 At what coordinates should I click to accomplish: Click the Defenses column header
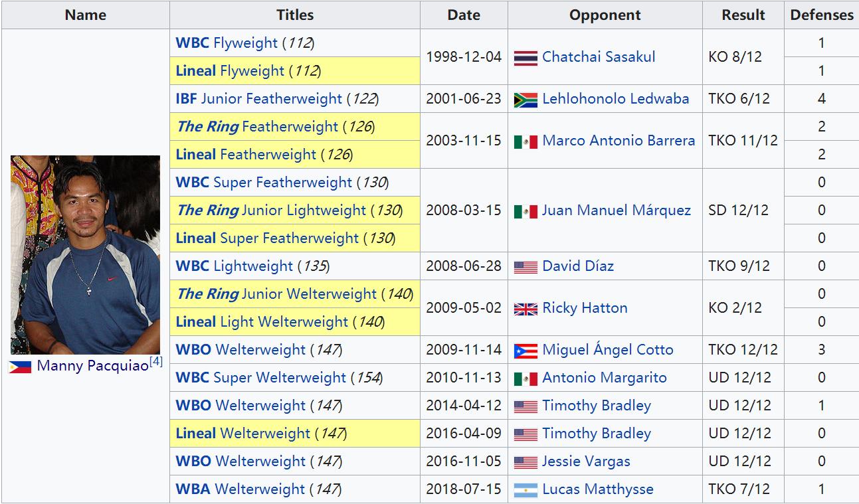coord(822,15)
